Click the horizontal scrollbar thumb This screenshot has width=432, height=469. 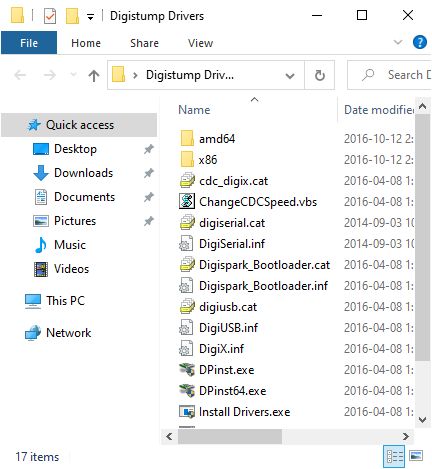coord(230,436)
